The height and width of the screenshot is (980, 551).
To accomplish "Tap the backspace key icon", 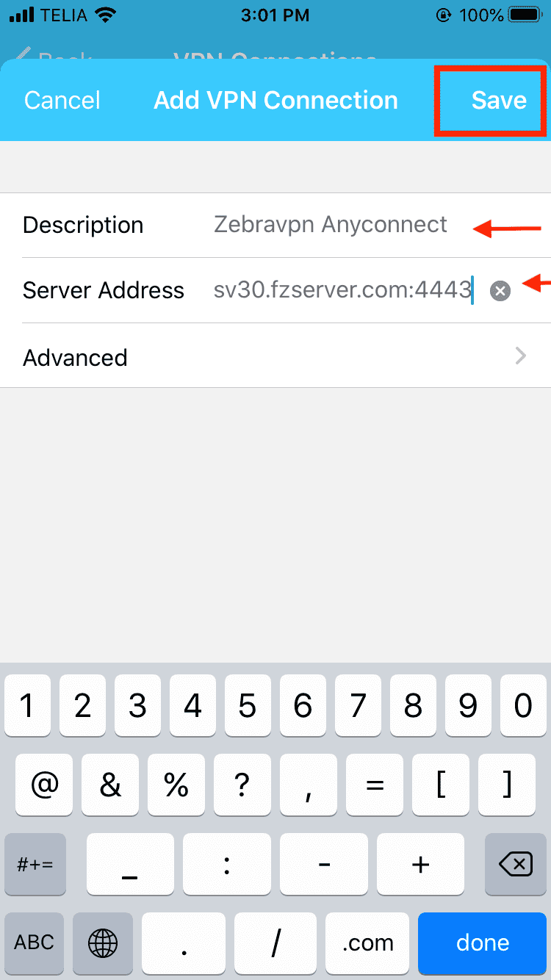I will [516, 865].
